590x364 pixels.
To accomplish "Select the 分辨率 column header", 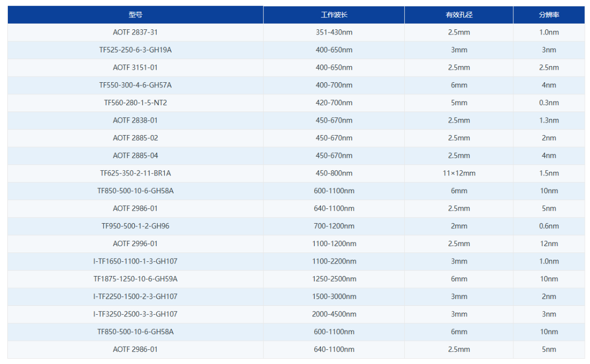I will click(549, 15).
